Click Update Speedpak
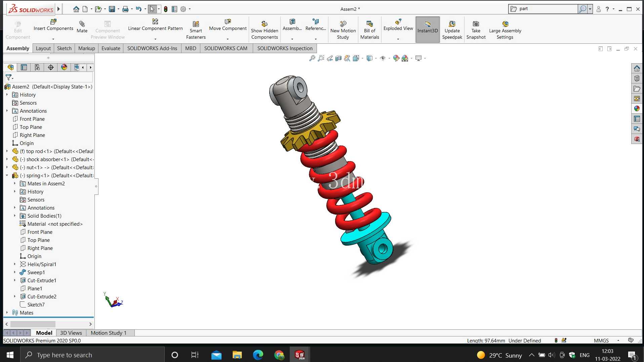This screenshot has width=644, height=362. [x=452, y=30]
